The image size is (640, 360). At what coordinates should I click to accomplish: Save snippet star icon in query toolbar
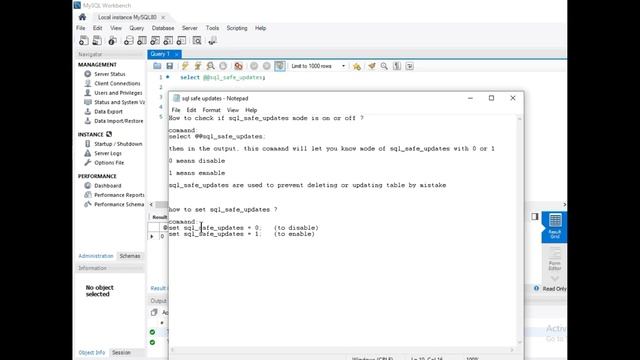pyautogui.click(x=357, y=66)
